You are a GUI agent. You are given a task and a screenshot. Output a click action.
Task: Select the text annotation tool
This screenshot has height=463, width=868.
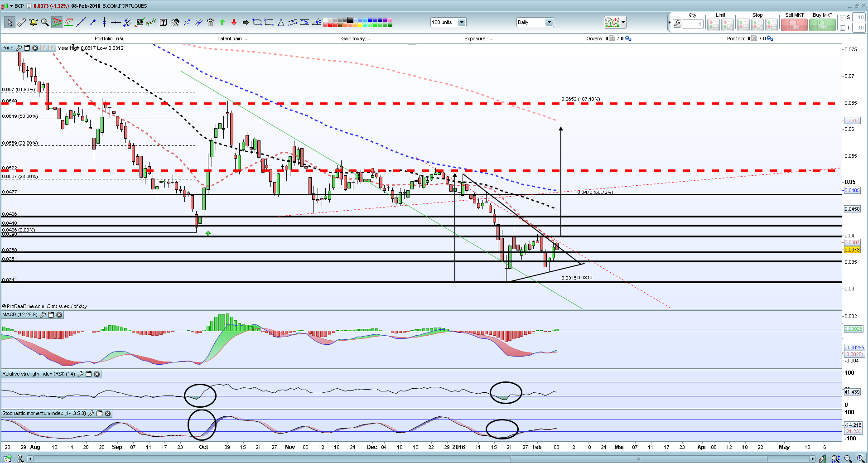(163, 22)
